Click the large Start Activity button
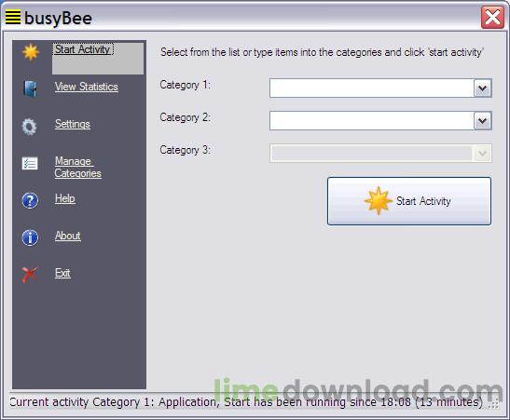The image size is (510, 420). 409,201
